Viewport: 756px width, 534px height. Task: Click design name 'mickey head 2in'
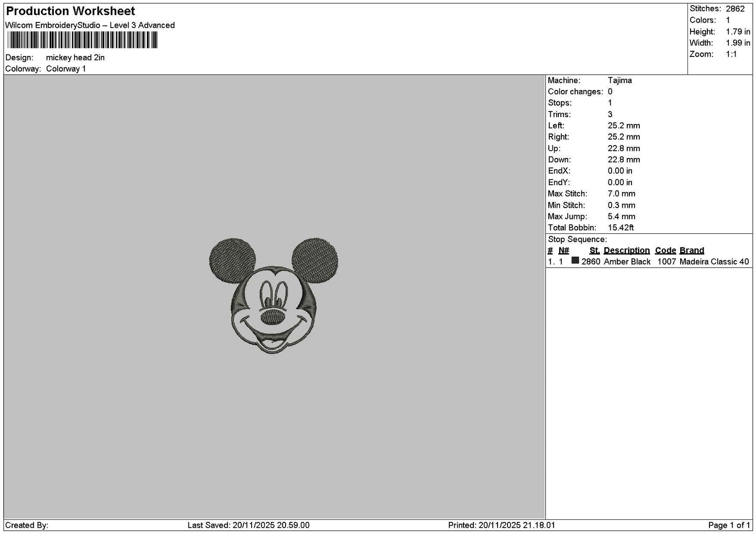[x=75, y=58]
